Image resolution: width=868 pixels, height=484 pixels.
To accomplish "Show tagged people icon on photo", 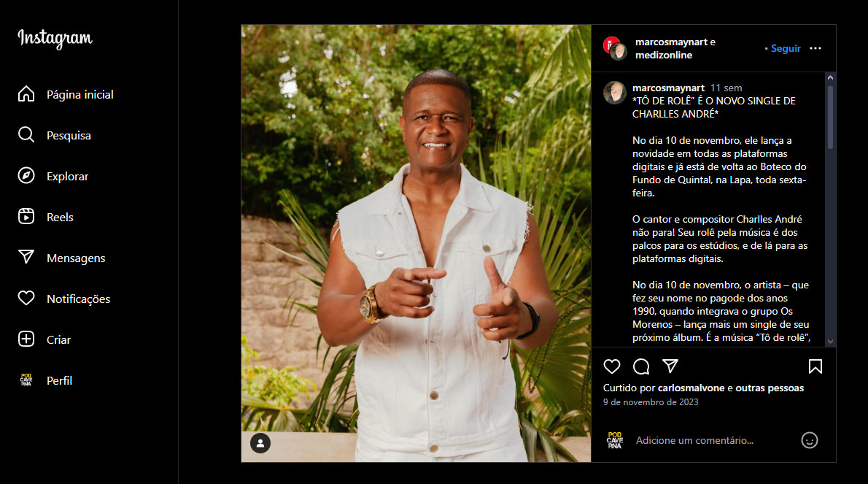I will pyautogui.click(x=260, y=443).
